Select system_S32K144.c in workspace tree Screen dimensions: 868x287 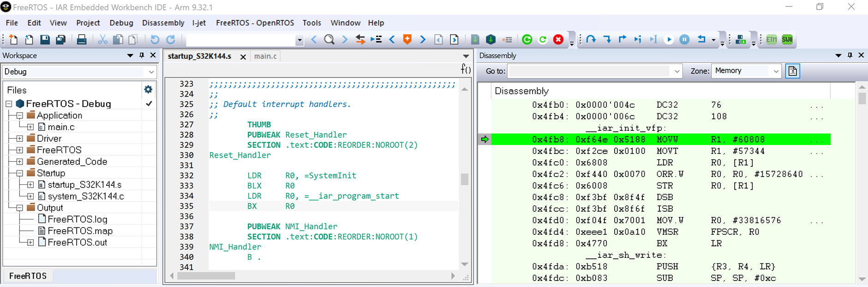(86, 196)
